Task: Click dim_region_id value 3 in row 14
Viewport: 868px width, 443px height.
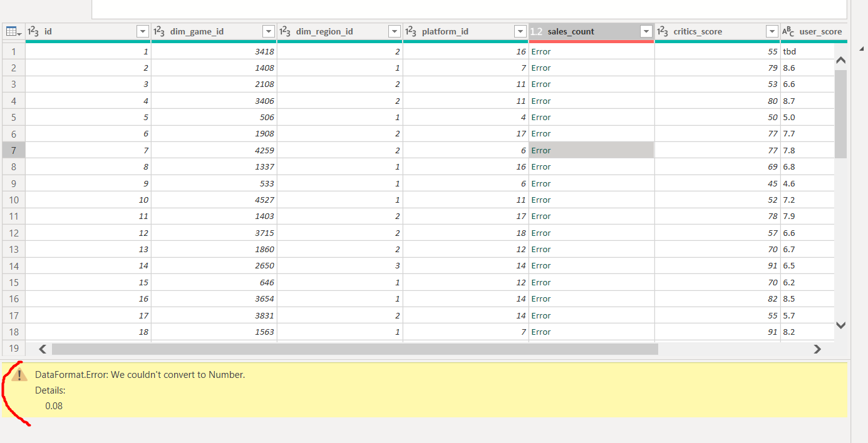Action: pyautogui.click(x=339, y=265)
